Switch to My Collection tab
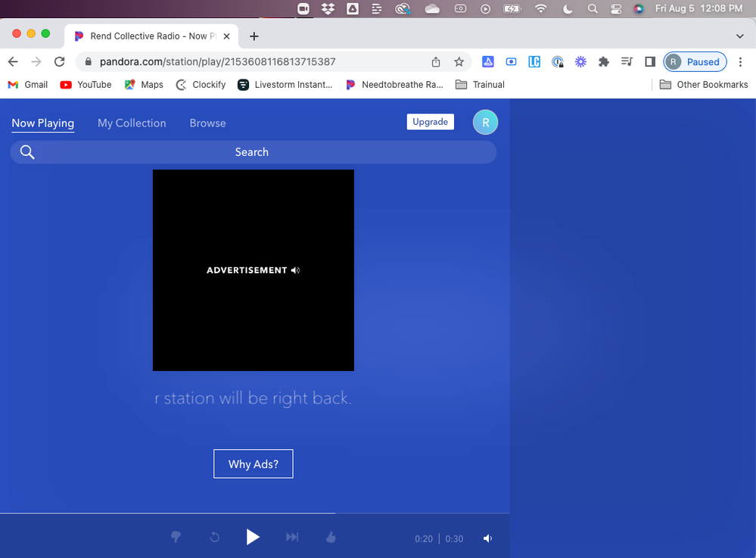 [132, 123]
